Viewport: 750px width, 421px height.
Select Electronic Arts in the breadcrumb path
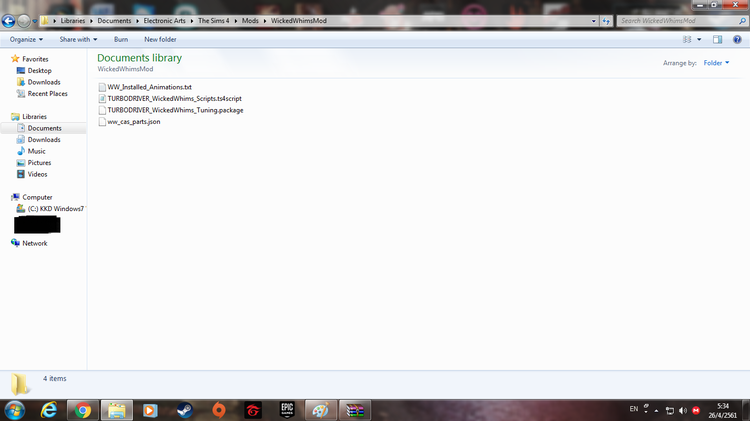coord(165,21)
